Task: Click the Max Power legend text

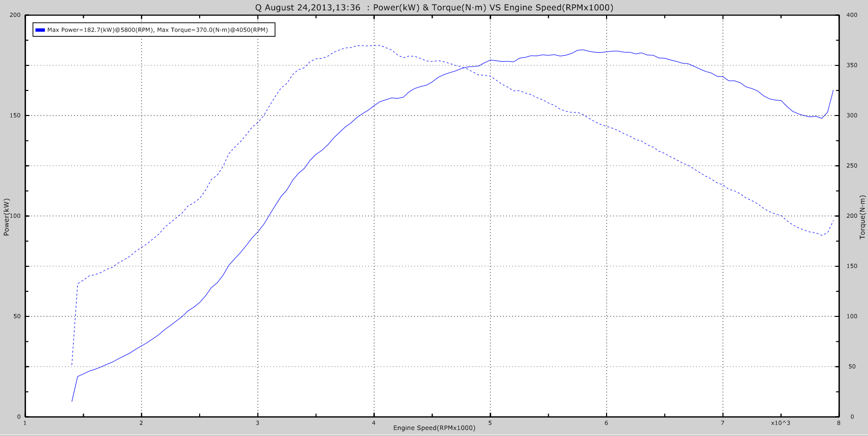Action: point(157,30)
